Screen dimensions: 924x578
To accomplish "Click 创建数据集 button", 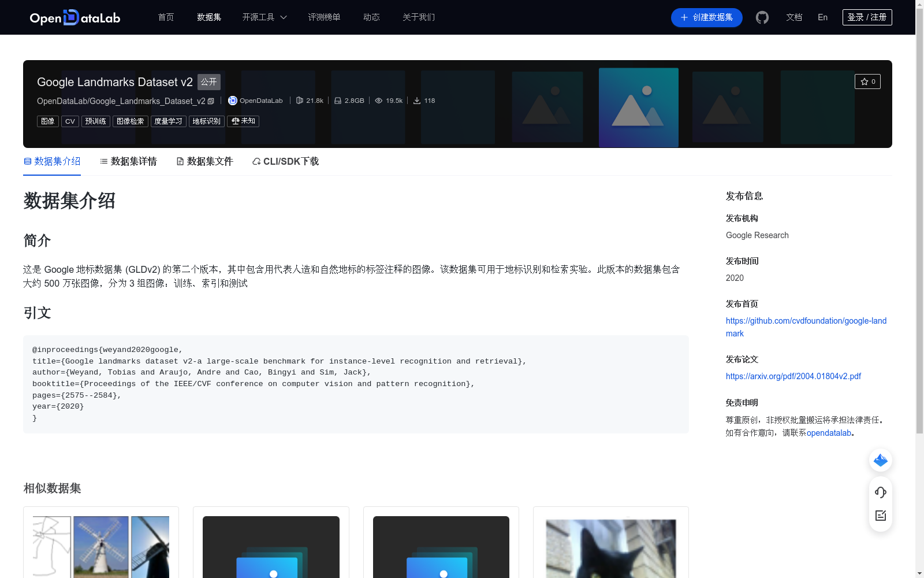I will [707, 17].
